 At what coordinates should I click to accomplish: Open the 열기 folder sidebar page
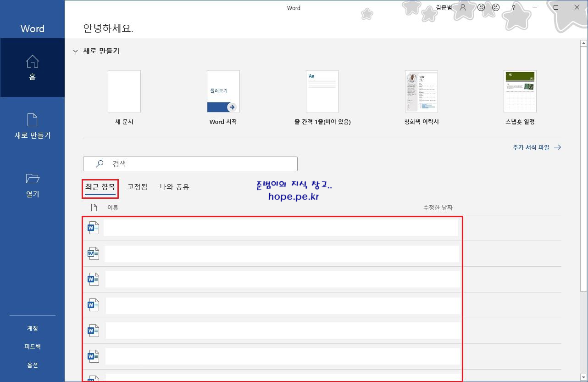tap(32, 185)
